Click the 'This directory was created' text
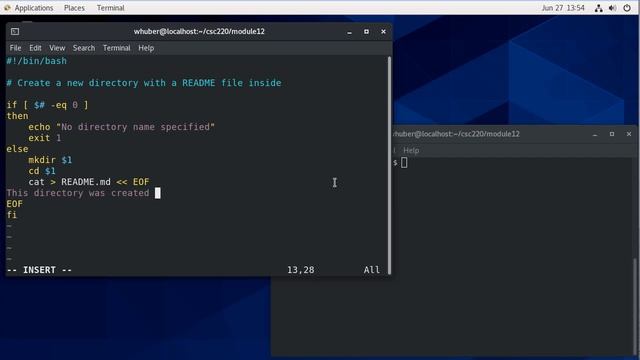This screenshot has width=640, height=360. [x=78, y=193]
